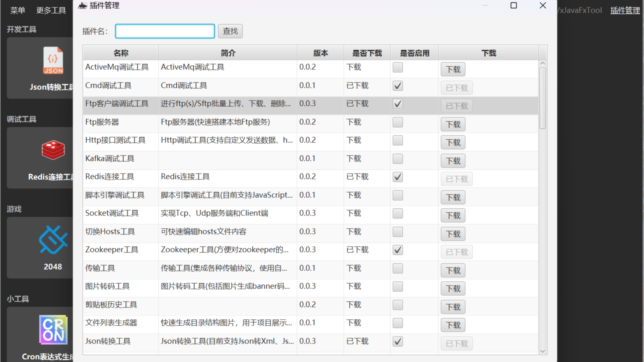The image size is (644, 362).
Task: Download the 文件列表生成器 plugin
Action: tap(453, 325)
